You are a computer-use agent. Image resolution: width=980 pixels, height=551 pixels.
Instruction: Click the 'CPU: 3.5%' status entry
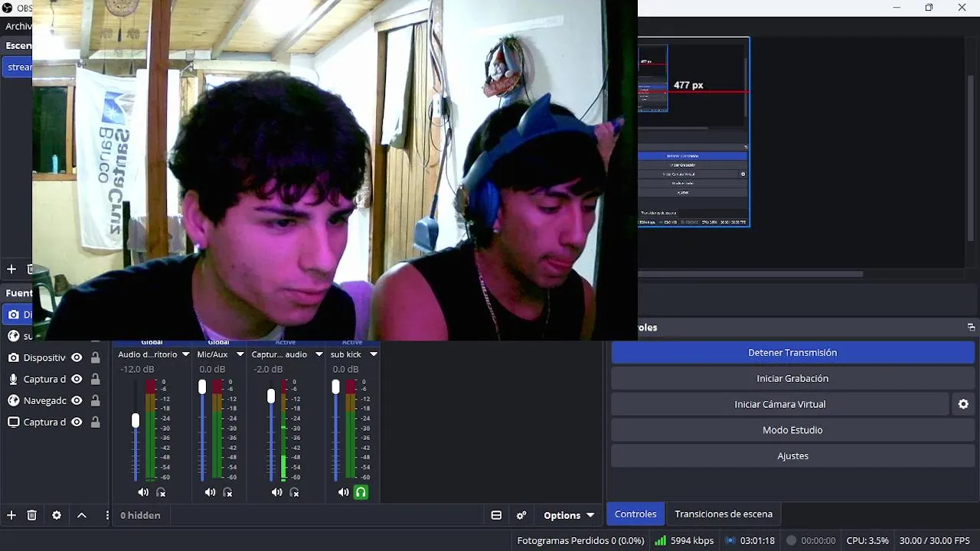(x=867, y=540)
